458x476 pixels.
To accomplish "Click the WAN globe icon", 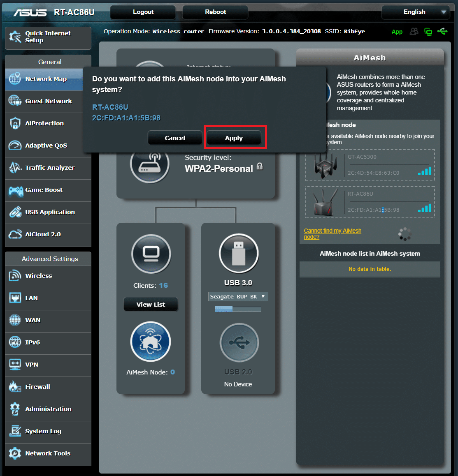I will [x=15, y=320].
